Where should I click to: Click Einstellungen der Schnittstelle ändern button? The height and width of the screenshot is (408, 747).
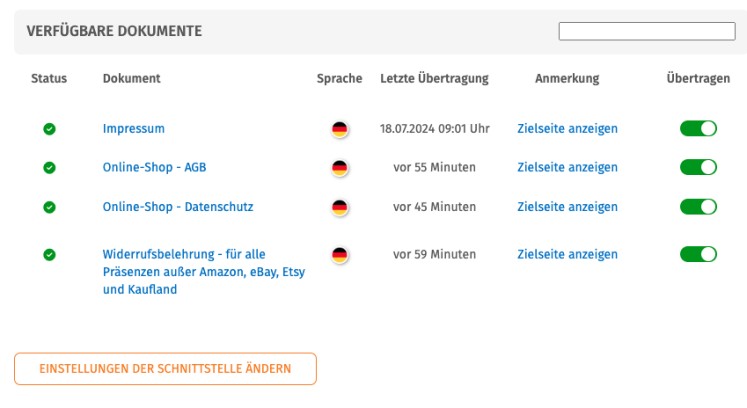[165, 369]
